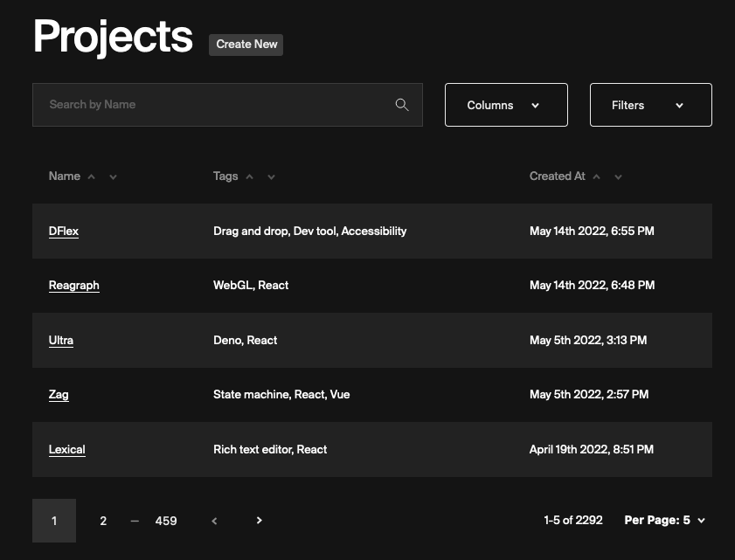The image size is (735, 560).
Task: Jump to page 2
Action: click(x=103, y=521)
